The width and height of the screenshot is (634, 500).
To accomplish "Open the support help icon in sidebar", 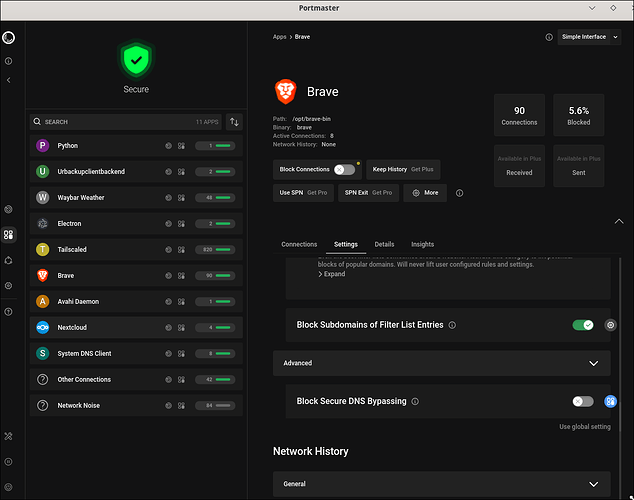I will point(8,312).
